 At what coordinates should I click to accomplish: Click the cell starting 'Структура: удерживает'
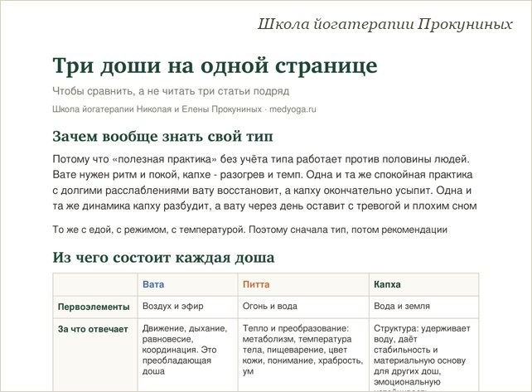pos(423,355)
